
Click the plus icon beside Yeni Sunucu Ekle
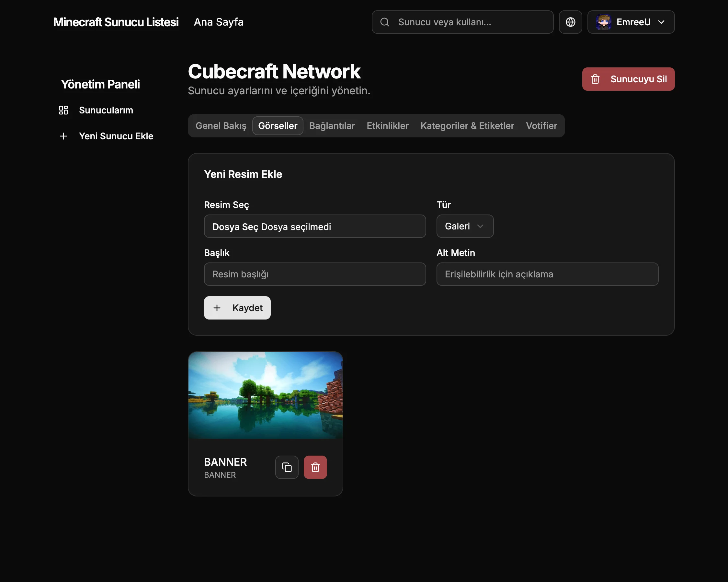point(63,136)
